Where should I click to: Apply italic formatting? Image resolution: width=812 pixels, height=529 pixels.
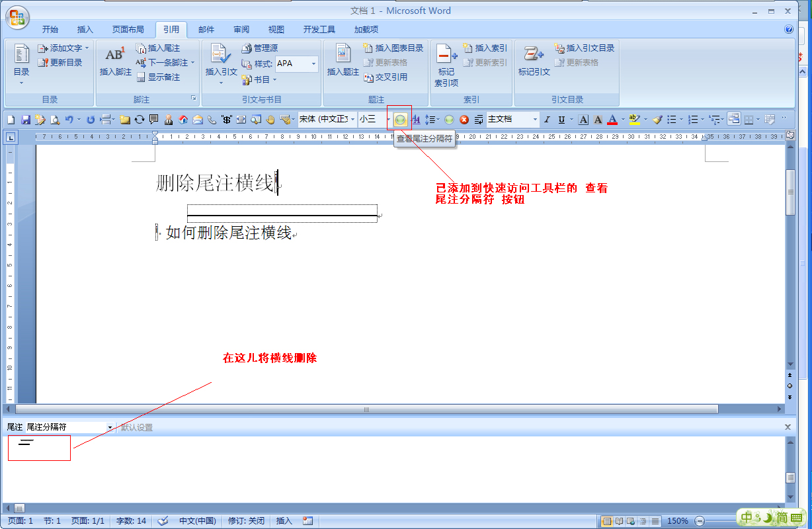click(x=547, y=120)
